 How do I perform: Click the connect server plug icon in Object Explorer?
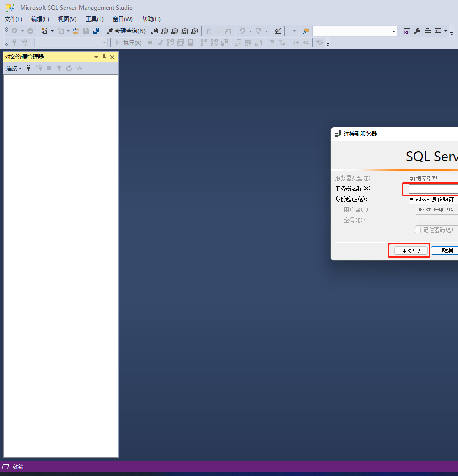[x=29, y=68]
